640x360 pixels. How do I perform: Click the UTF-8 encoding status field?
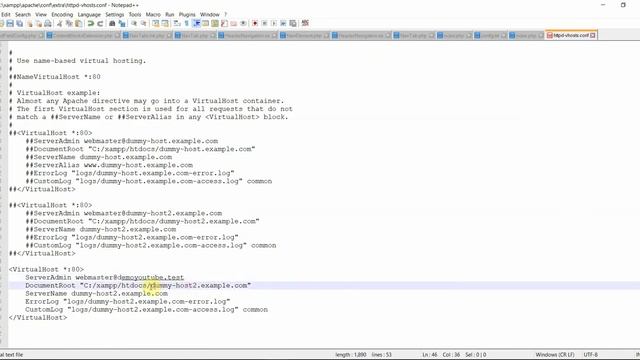click(x=591, y=355)
